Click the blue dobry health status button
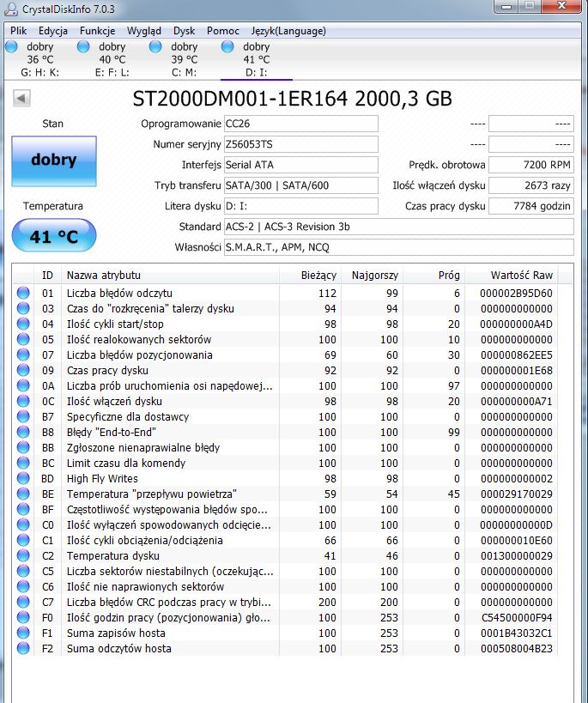 pos(54,161)
